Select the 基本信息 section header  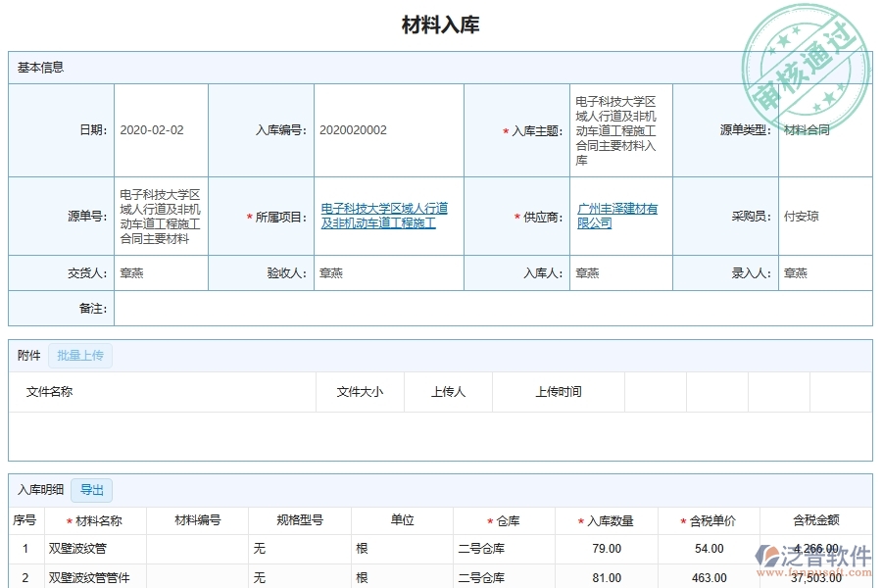(39, 68)
